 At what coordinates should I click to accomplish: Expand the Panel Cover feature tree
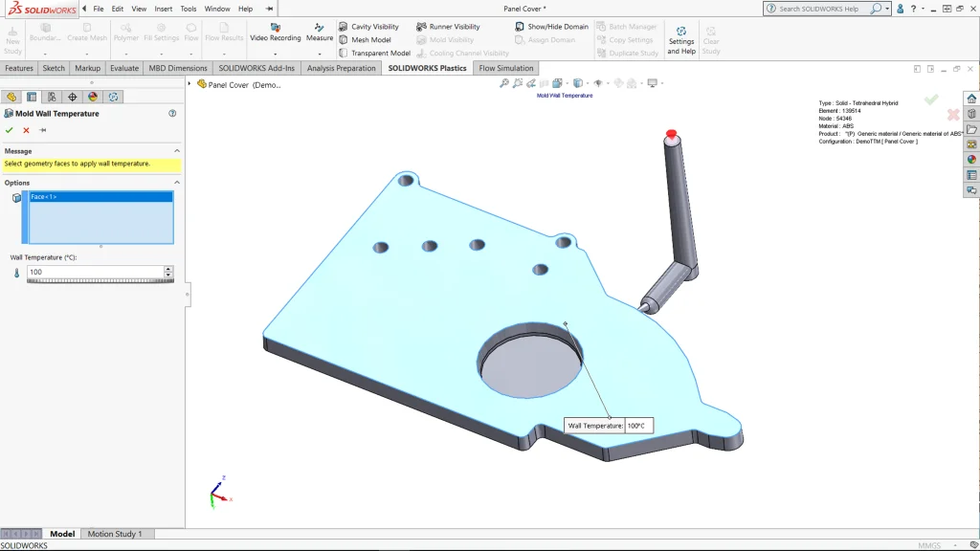pos(189,84)
